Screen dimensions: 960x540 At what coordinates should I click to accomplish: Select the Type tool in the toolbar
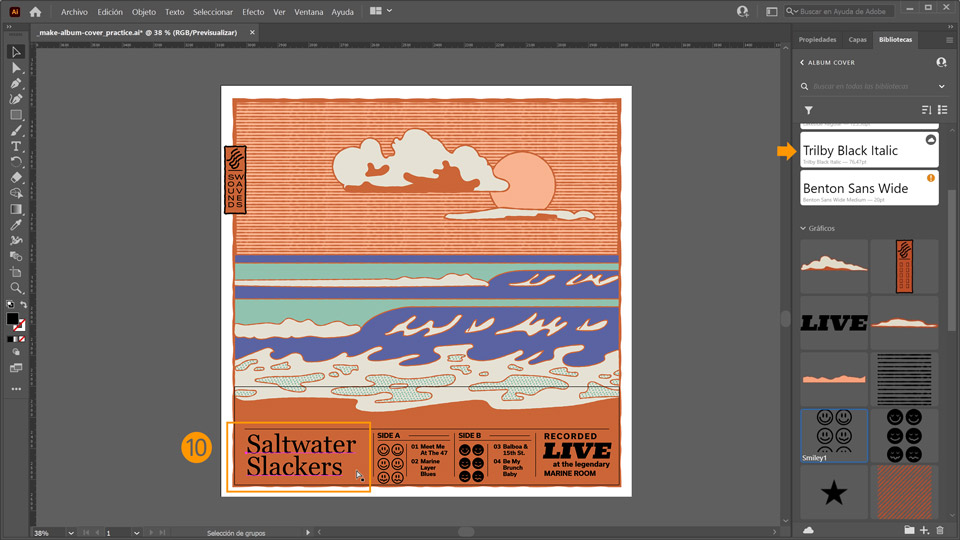click(16, 146)
